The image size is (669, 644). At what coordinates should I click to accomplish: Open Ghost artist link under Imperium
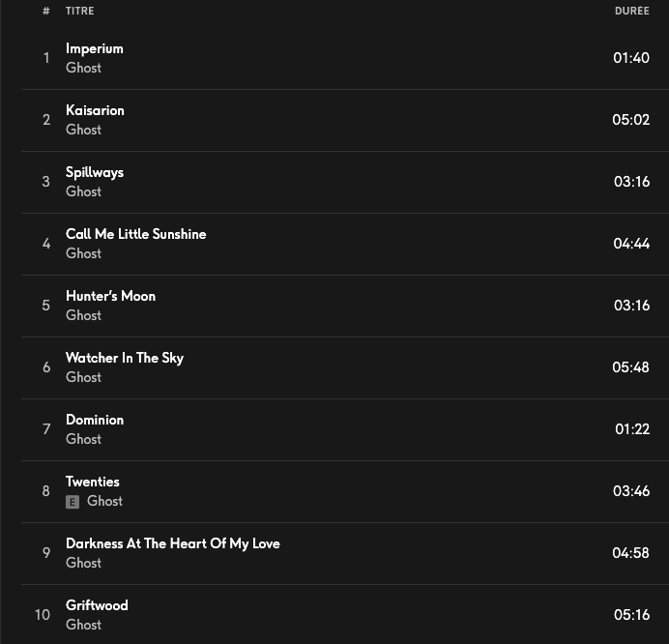[x=83, y=68]
